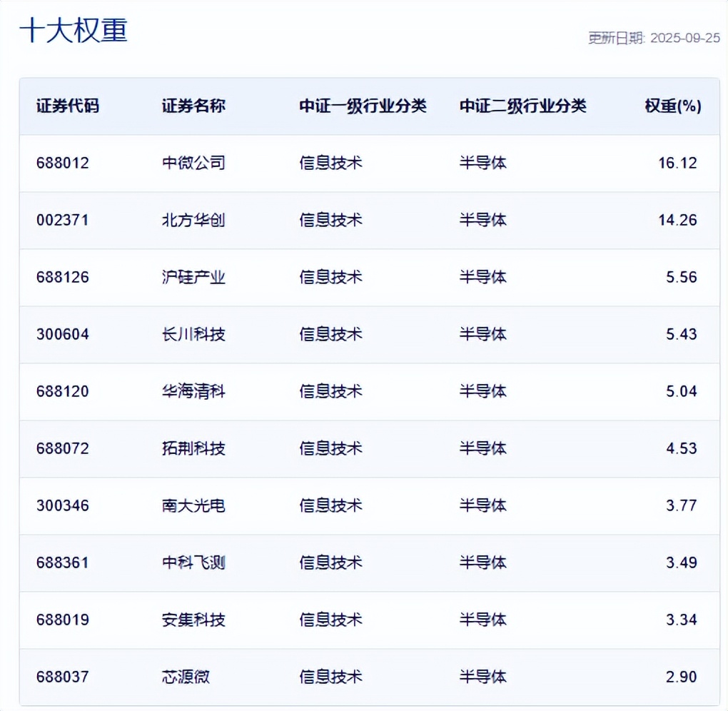This screenshot has height=711, width=728.
Task: Click 信息技术 in the 芯源微 row
Action: coord(330,677)
